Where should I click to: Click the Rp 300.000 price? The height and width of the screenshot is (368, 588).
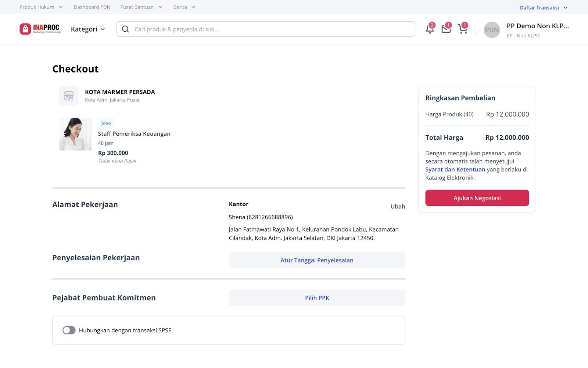tap(113, 153)
